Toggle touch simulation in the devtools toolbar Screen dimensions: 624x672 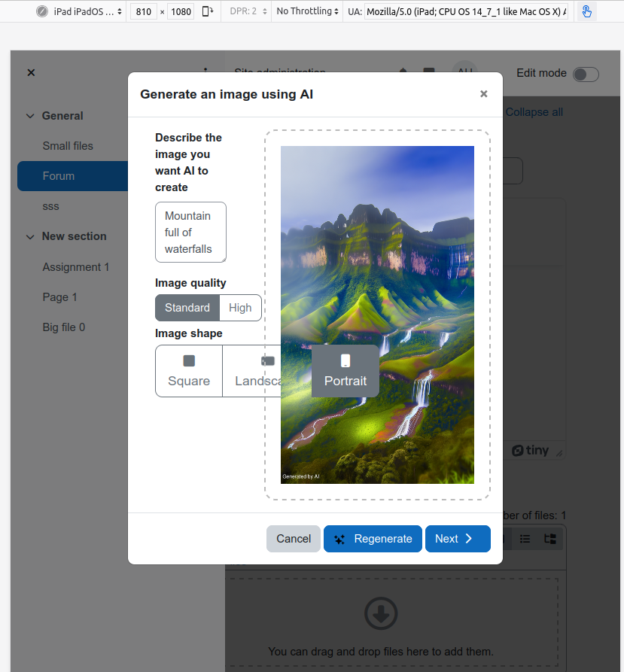pyautogui.click(x=586, y=11)
